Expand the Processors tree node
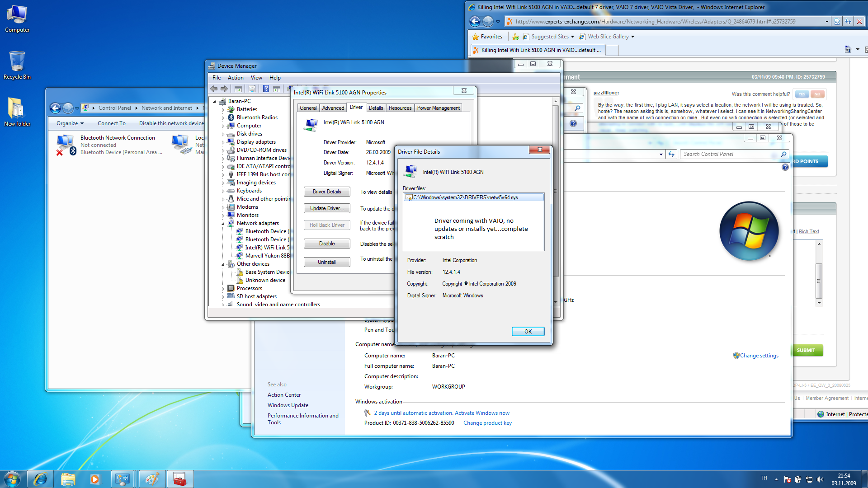 223,288
